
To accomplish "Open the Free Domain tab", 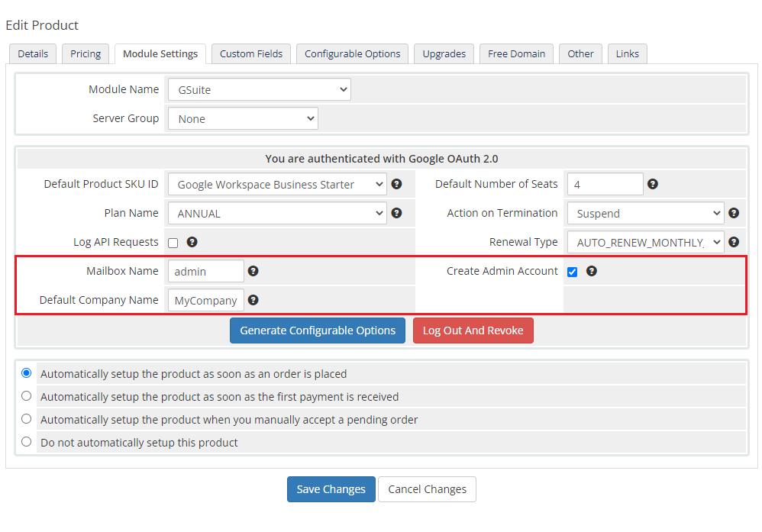I will [517, 54].
